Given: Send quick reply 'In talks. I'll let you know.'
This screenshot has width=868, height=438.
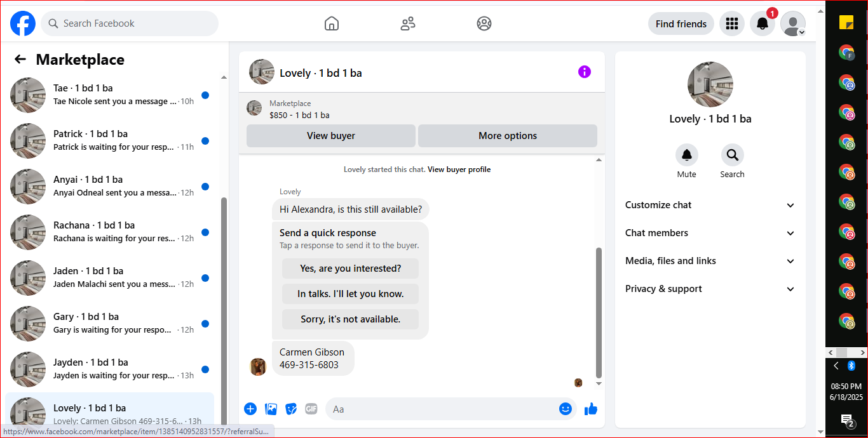Looking at the screenshot, I should (x=351, y=294).
